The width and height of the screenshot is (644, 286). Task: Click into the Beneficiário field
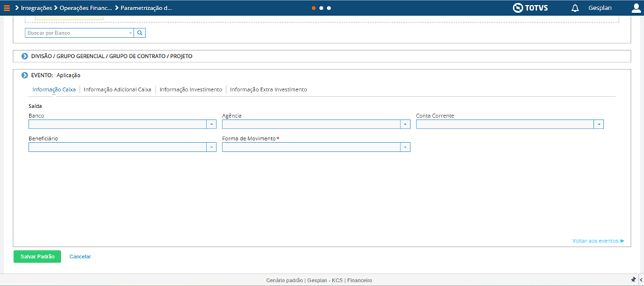(118, 147)
